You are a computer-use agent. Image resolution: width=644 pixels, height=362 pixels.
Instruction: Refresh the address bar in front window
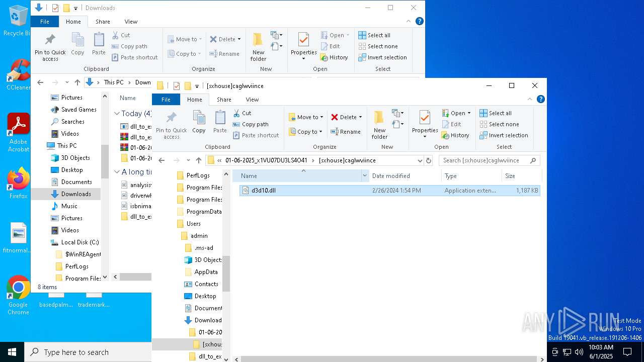[x=429, y=160]
